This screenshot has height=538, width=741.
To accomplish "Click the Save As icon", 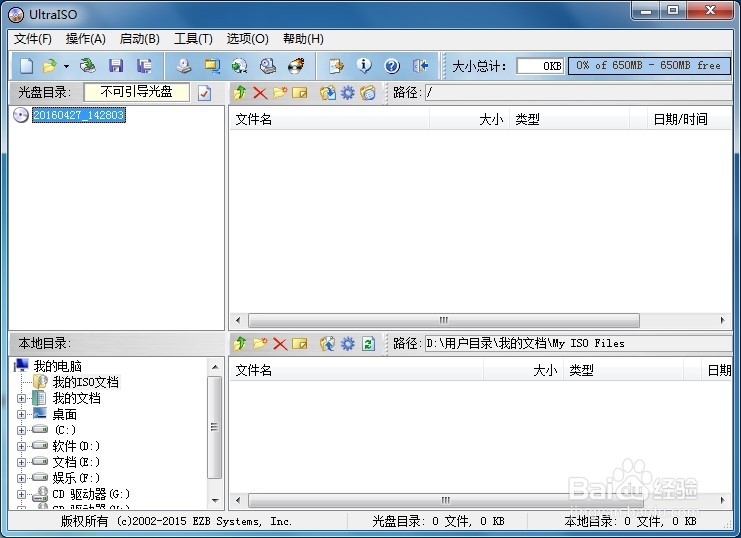I will click(x=144, y=66).
